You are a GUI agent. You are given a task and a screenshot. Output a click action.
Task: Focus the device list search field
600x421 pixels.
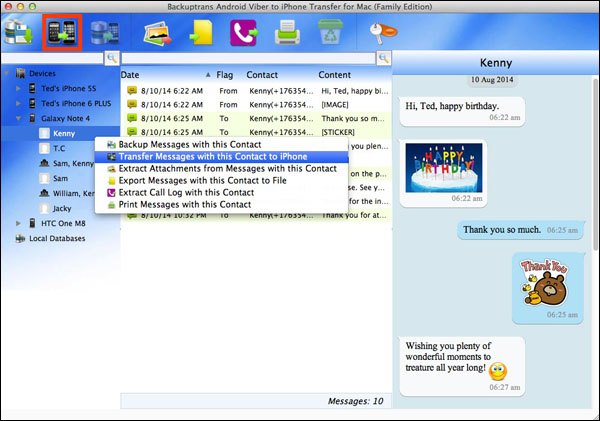[52, 58]
